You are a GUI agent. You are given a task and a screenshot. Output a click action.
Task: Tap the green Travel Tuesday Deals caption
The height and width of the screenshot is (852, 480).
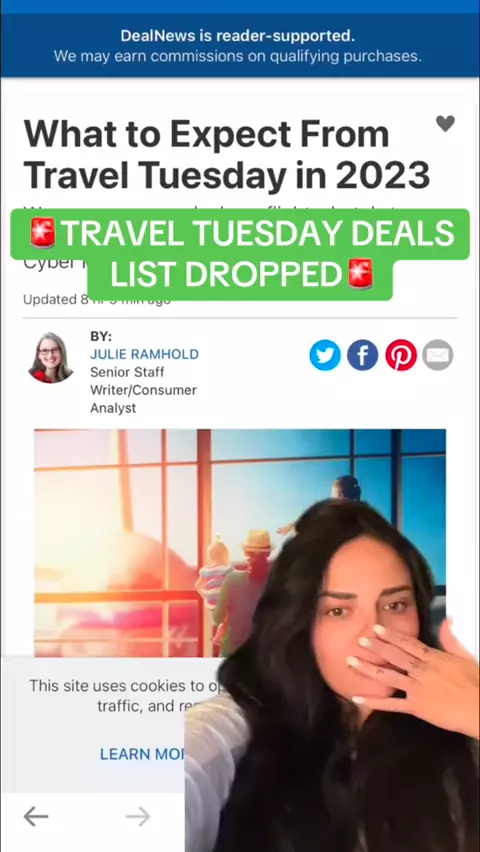(240, 234)
